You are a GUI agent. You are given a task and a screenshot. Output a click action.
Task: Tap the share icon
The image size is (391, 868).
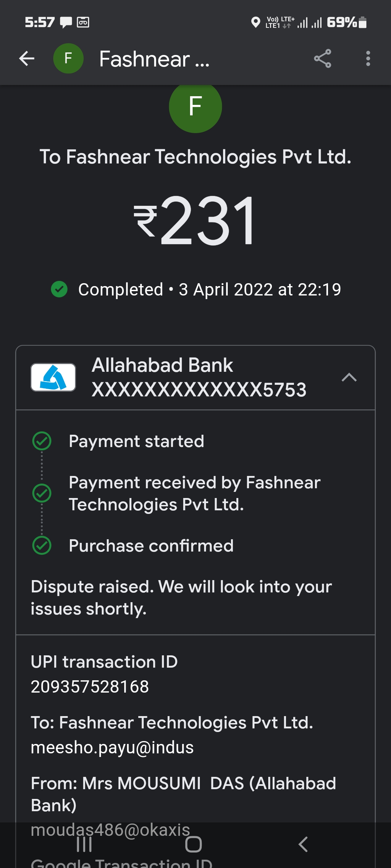(x=322, y=59)
